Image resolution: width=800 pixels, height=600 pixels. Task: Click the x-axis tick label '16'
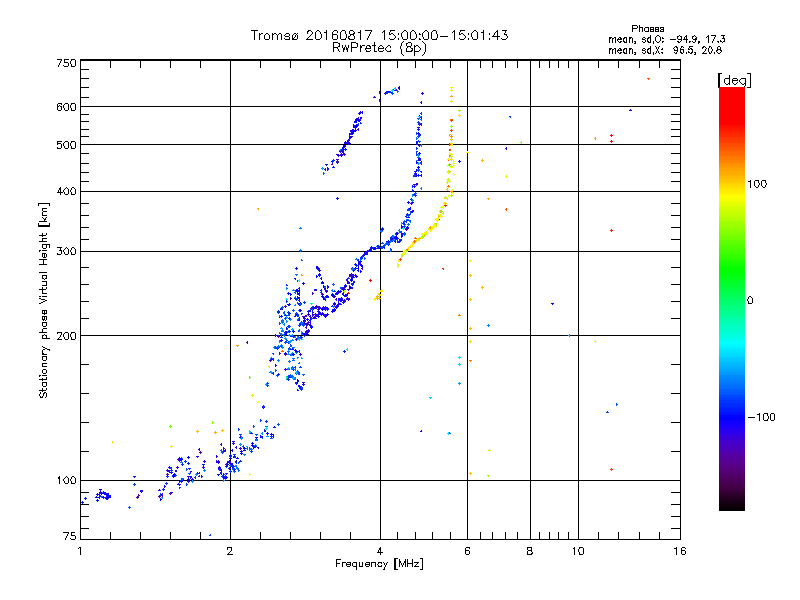pos(680,551)
